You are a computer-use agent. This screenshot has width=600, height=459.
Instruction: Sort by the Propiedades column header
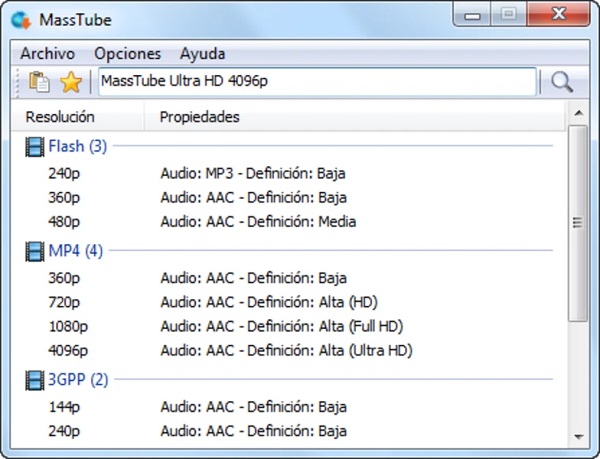[x=354, y=117]
